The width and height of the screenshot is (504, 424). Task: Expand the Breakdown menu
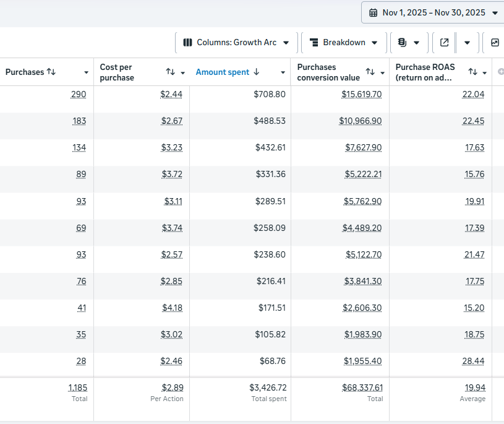(344, 43)
